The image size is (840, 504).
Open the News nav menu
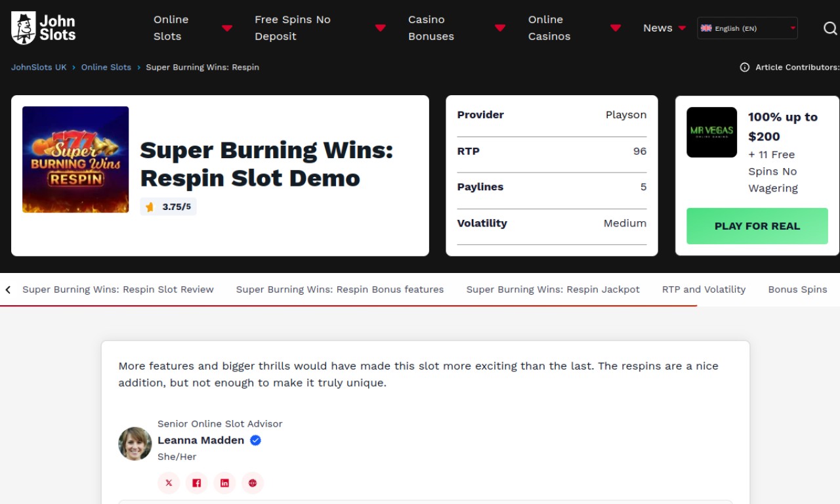click(x=658, y=28)
